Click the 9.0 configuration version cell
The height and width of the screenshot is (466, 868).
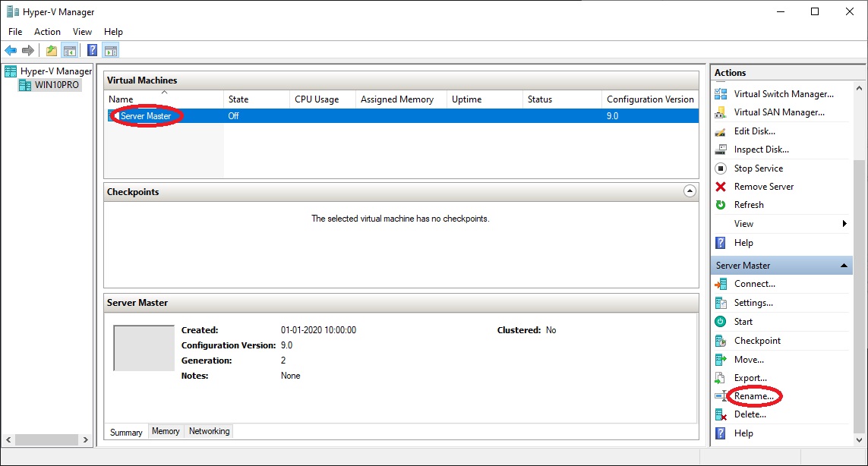(612, 115)
